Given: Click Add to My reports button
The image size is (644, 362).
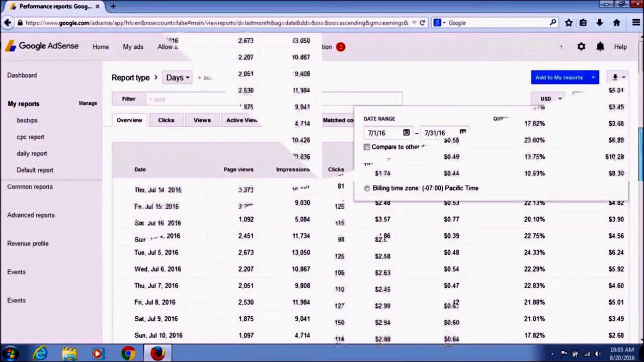Looking at the screenshot, I should 559,77.
